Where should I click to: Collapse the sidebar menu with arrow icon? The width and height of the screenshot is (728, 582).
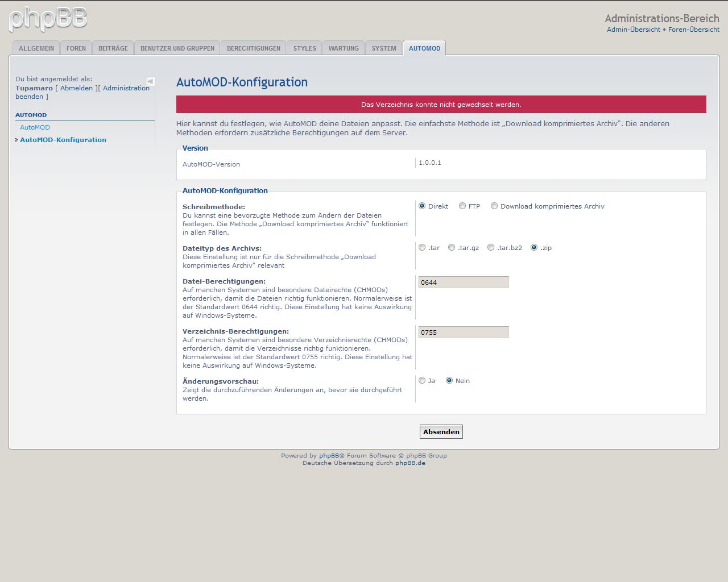tap(150, 81)
